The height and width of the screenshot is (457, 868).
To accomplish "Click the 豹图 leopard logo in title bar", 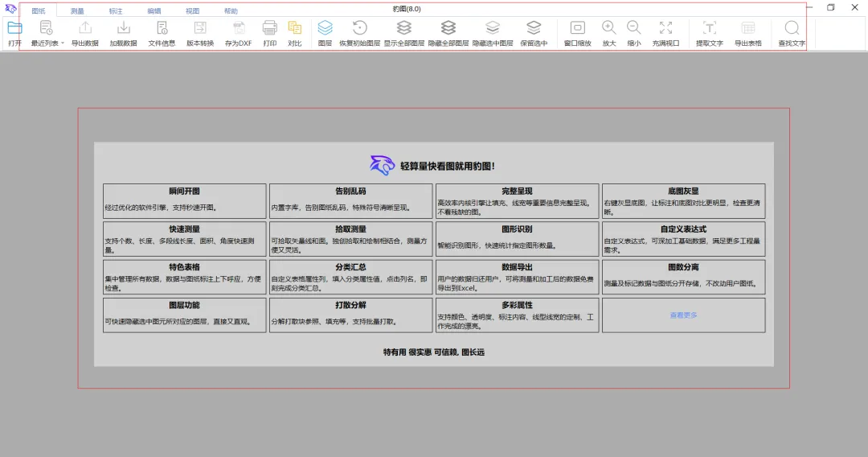I will tap(10, 8).
